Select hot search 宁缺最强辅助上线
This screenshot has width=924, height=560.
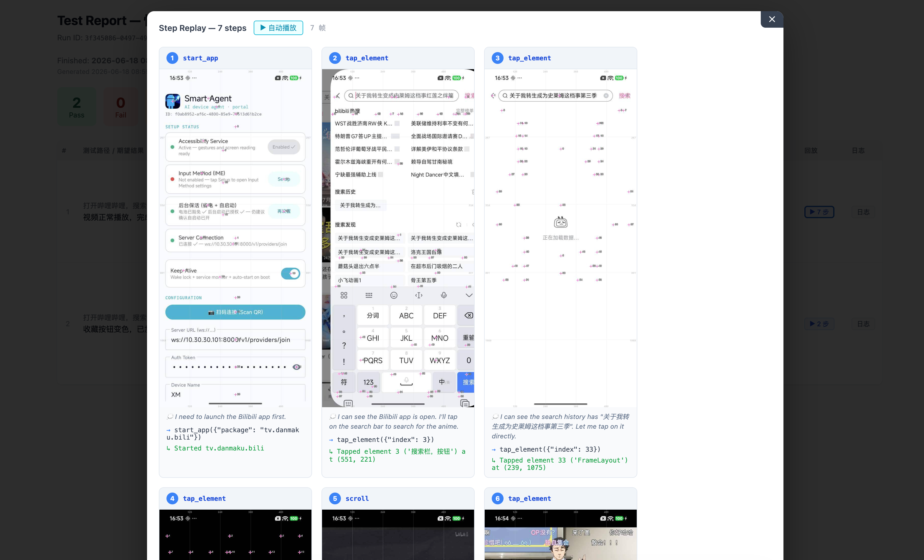click(x=356, y=175)
